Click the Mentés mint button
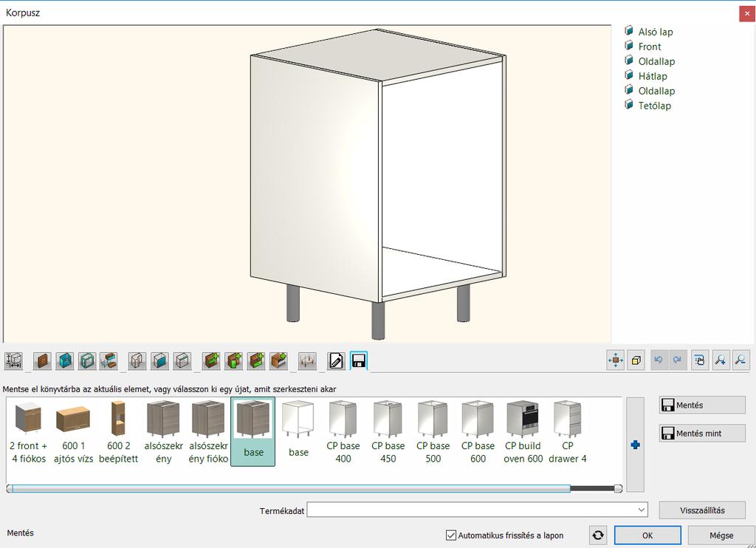The image size is (756, 548). coord(702,434)
